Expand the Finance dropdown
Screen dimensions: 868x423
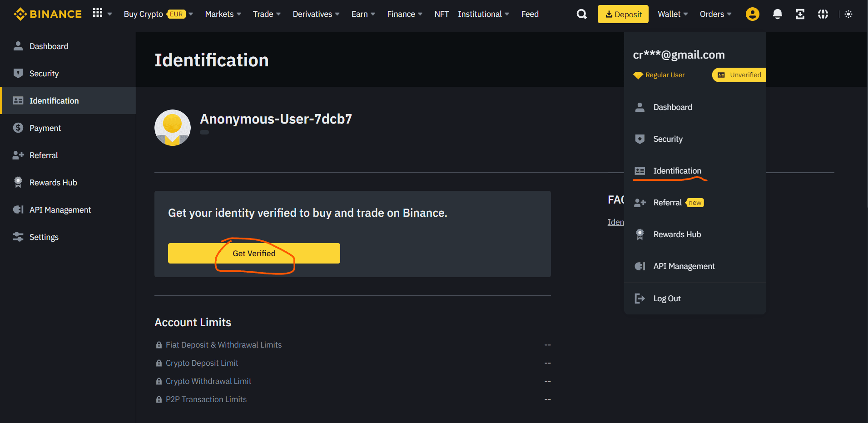coord(405,14)
